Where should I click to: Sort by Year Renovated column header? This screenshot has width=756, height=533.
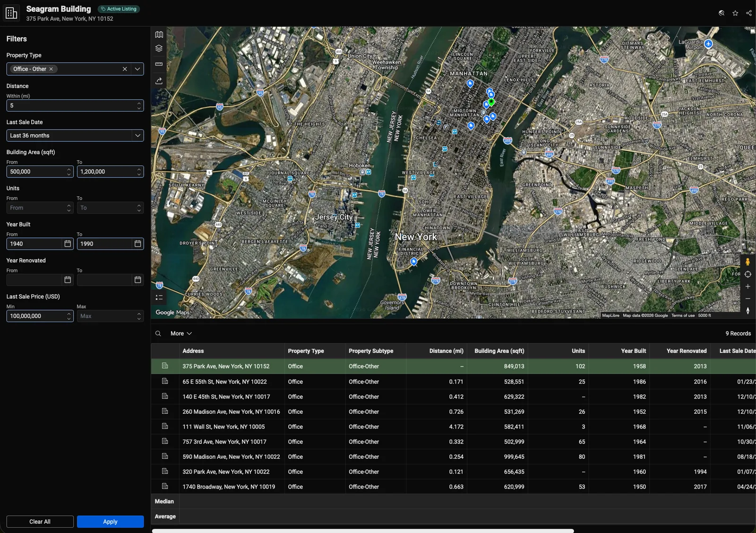(x=687, y=351)
